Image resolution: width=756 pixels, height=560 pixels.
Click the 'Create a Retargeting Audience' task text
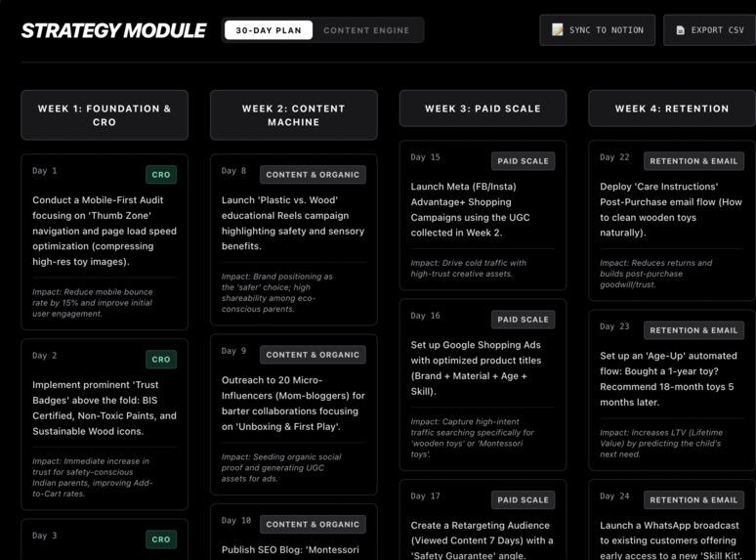pyautogui.click(x=483, y=540)
